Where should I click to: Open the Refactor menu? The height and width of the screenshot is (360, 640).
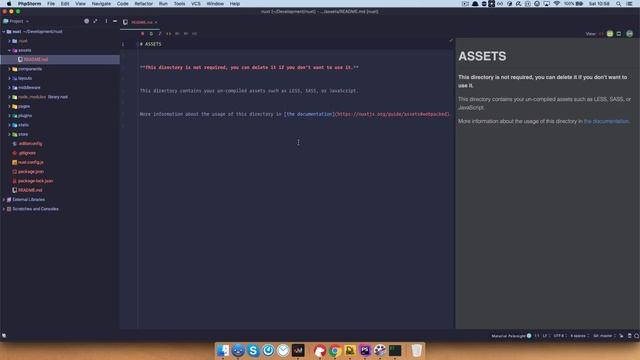[x=144, y=4]
